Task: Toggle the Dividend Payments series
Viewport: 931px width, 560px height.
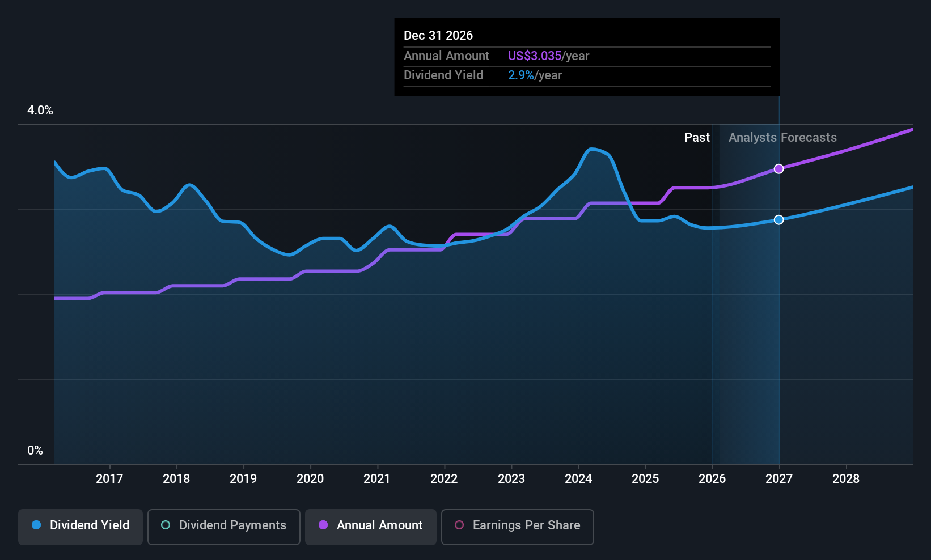Action: 224,527
